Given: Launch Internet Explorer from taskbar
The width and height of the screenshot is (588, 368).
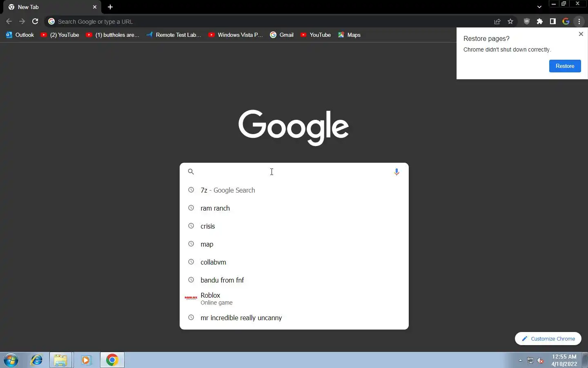Looking at the screenshot, I should tap(37, 360).
